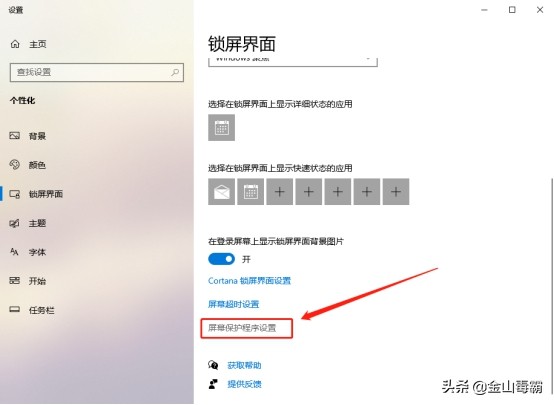Click the calendar icon in quick status row

(251, 192)
